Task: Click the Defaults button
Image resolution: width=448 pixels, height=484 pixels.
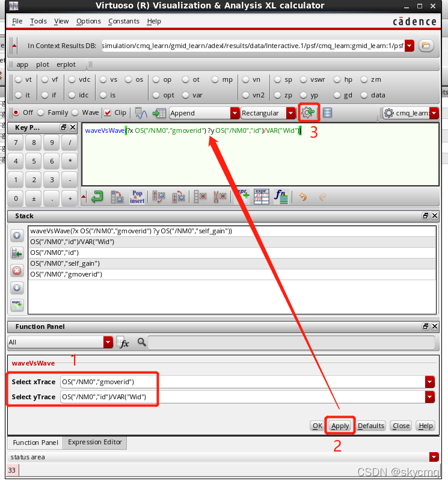Action: [x=371, y=426]
